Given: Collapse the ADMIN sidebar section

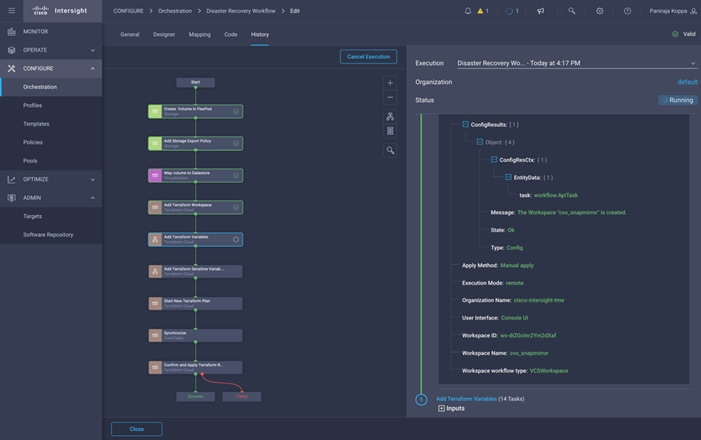Looking at the screenshot, I should pos(51,198).
